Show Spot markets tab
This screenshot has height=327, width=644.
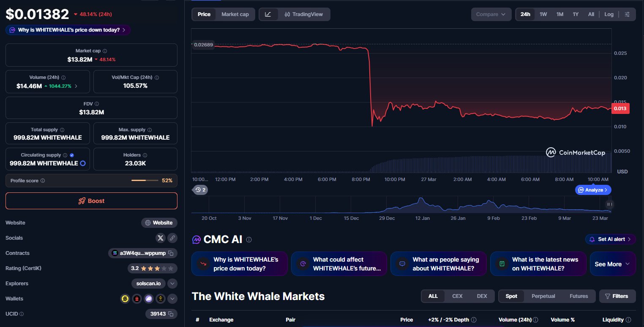[x=511, y=296]
